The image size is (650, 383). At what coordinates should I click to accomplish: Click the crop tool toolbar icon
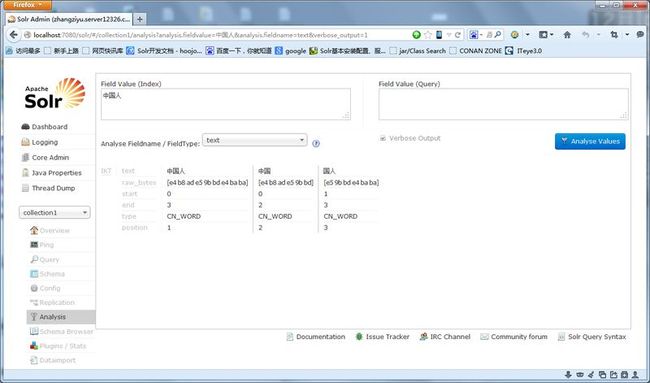pyautogui.click(x=614, y=35)
